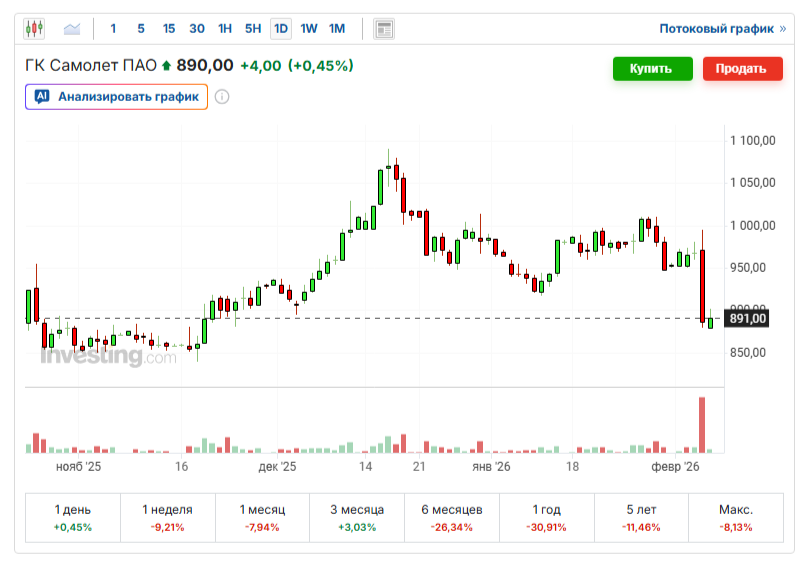Screen dimensions: 804x564
Task: Select the 5 лет period tab
Action: 641,518
